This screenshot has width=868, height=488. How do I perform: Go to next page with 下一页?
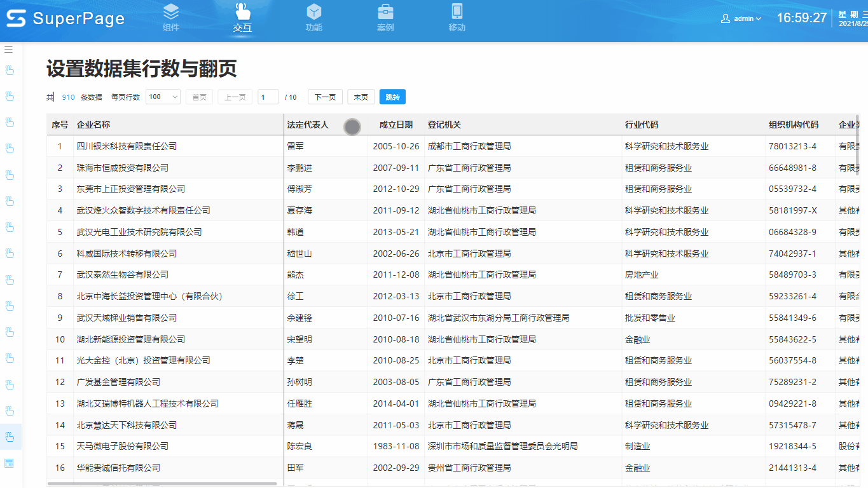[325, 97]
